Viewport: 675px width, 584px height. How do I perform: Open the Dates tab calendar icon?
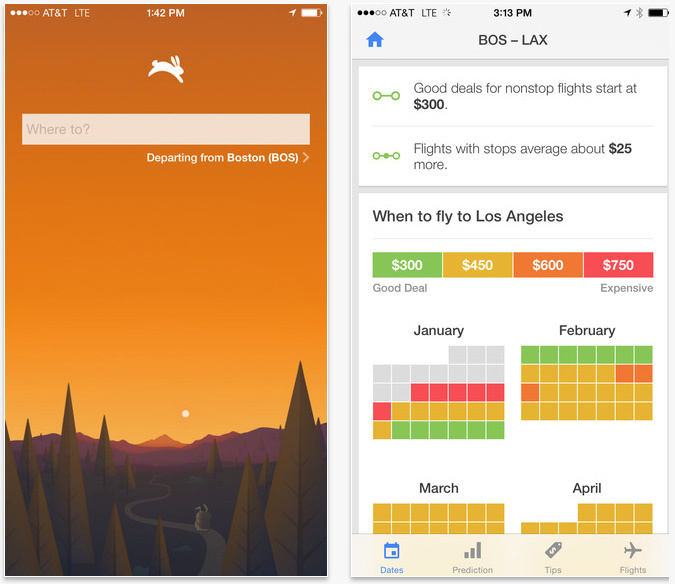pyautogui.click(x=392, y=551)
